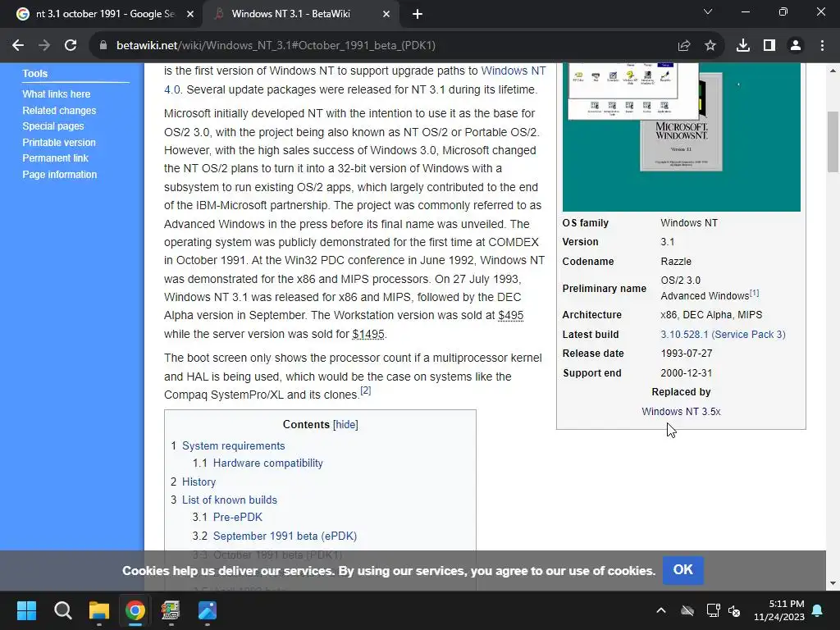
Task: Open File Explorer from taskbar
Action: [99, 610]
